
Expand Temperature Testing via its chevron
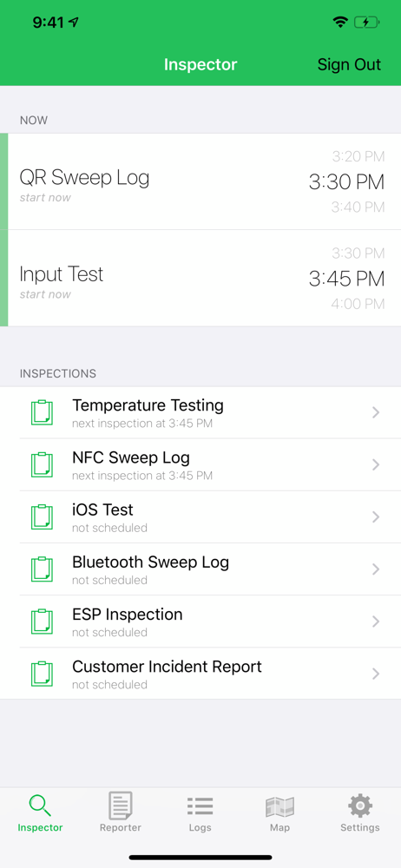coord(376,412)
